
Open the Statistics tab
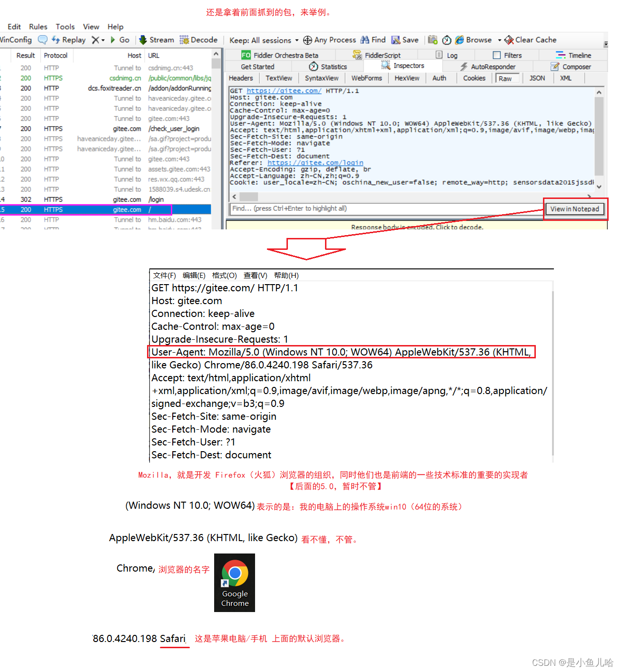328,67
